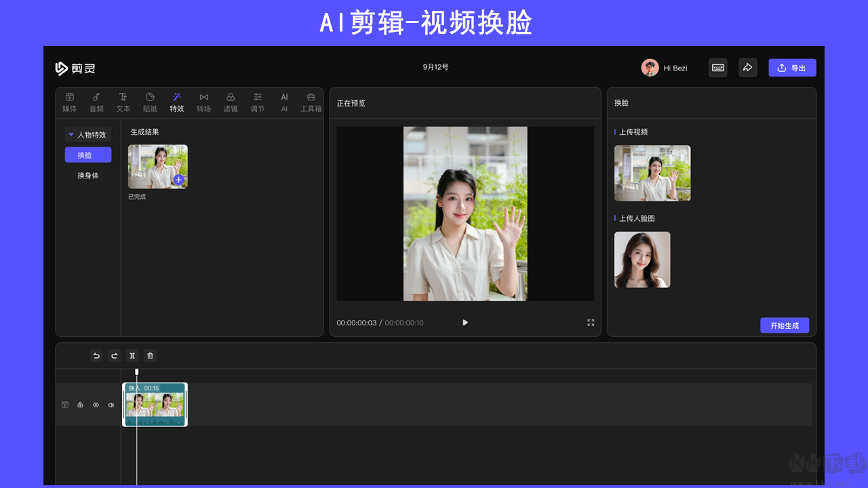Click the undo arrow above the timeline
Image resolution: width=868 pixels, height=488 pixels.
[x=96, y=355]
